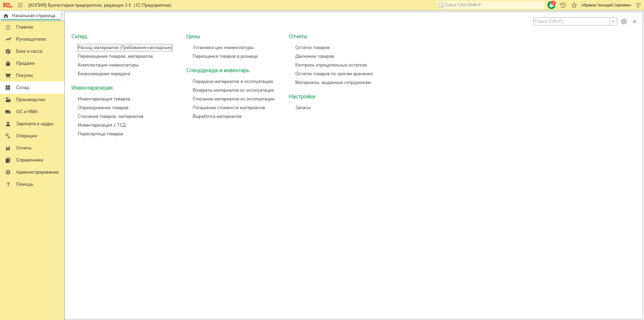Close the Склад section panel
The width and height of the screenshot is (644, 320).
635,21
